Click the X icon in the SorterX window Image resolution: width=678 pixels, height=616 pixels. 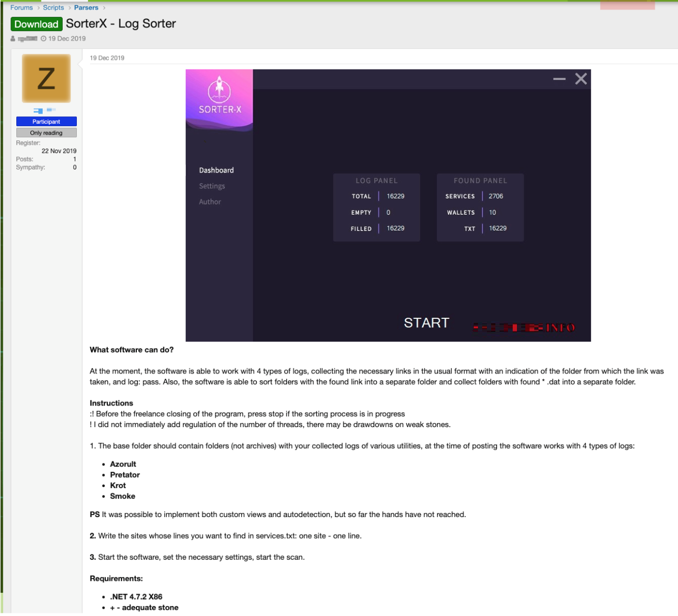(x=581, y=79)
